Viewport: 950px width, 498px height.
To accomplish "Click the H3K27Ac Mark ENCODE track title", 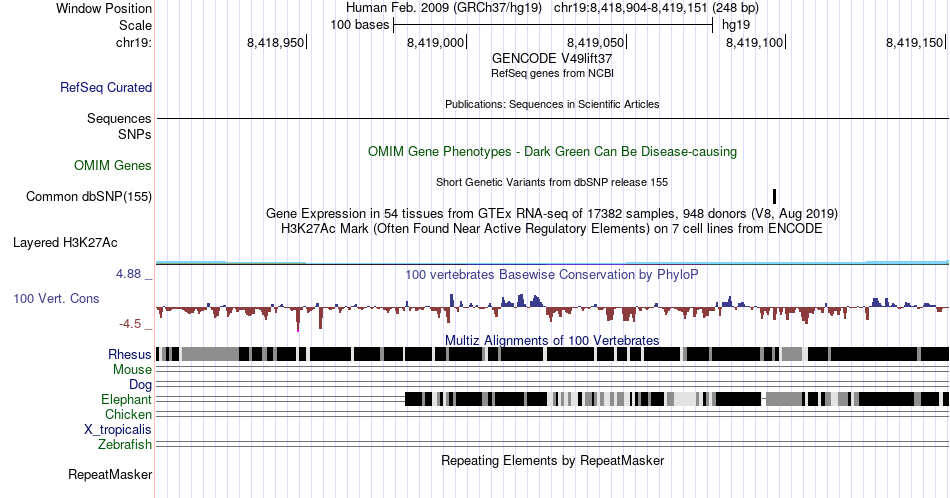I will point(552,229).
